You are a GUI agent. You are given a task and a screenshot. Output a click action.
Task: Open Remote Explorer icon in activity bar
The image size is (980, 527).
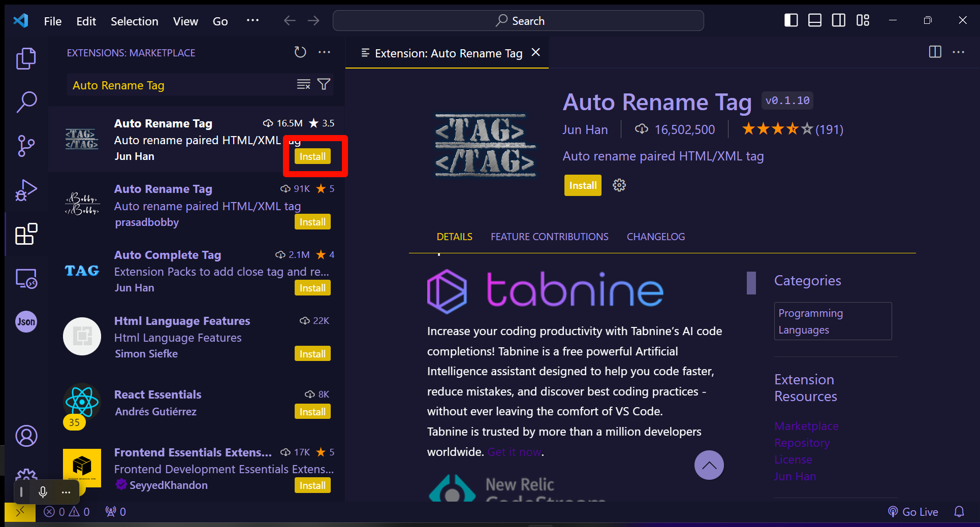point(26,279)
